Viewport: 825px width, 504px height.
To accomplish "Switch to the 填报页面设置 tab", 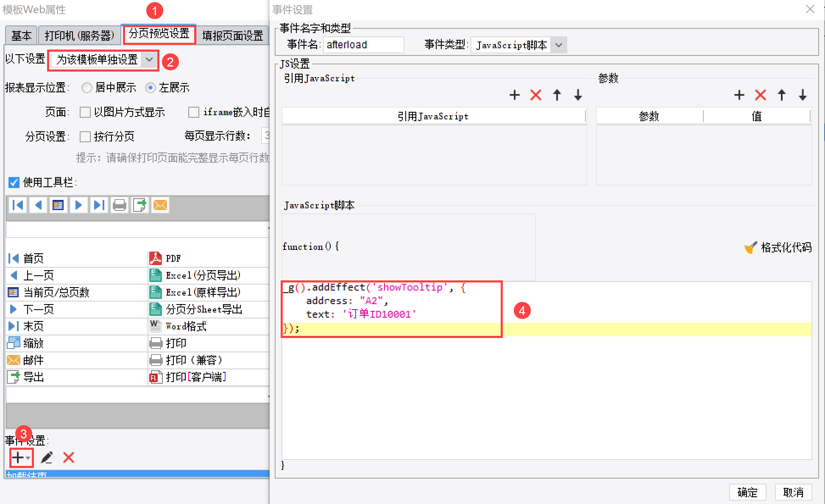I will [x=232, y=36].
